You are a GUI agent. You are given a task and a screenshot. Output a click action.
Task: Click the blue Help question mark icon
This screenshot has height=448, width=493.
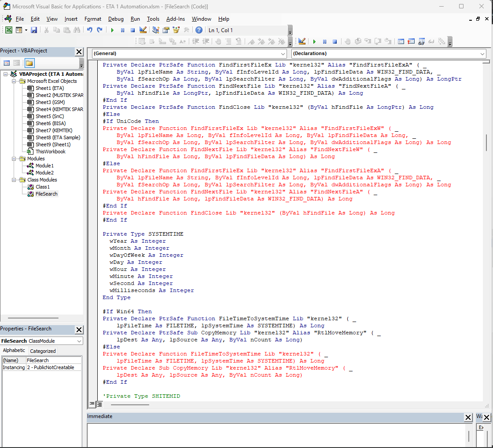pyautogui.click(x=199, y=30)
